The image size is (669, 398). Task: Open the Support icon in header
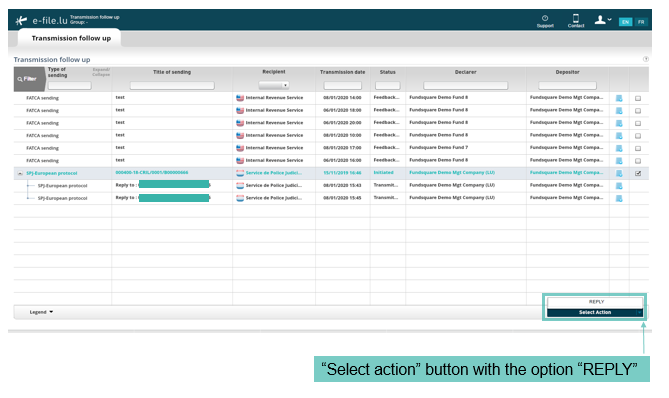click(x=545, y=20)
